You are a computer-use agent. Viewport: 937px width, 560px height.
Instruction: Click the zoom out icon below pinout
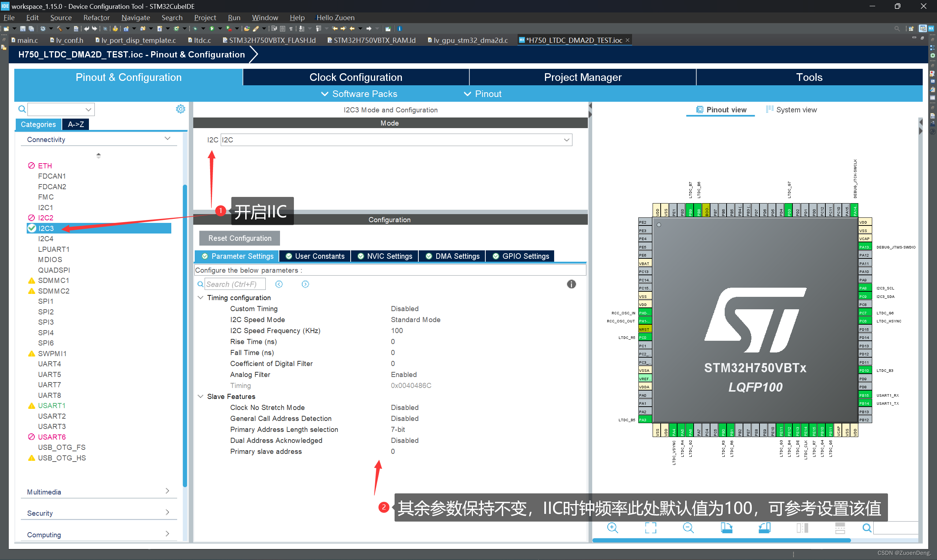click(x=688, y=527)
